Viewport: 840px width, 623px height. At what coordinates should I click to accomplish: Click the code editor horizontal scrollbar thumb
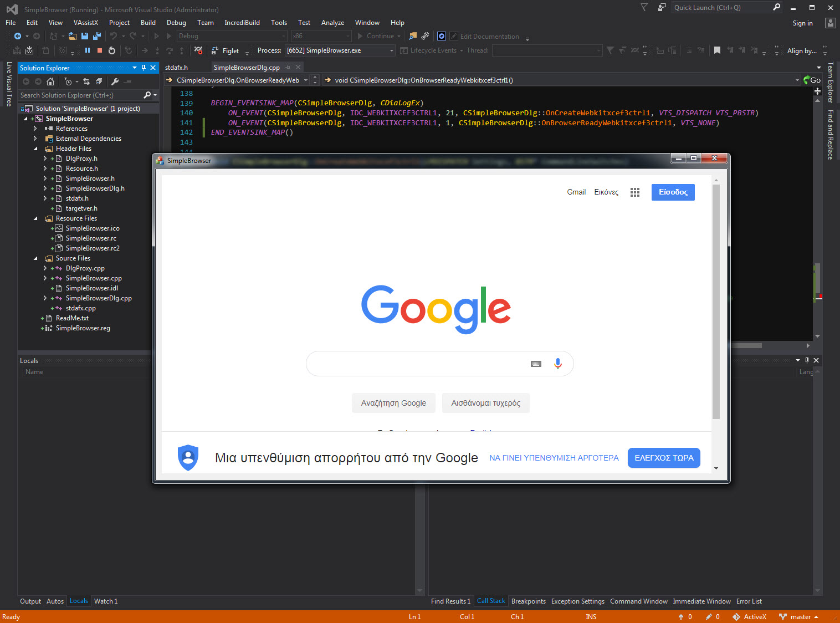(x=746, y=345)
